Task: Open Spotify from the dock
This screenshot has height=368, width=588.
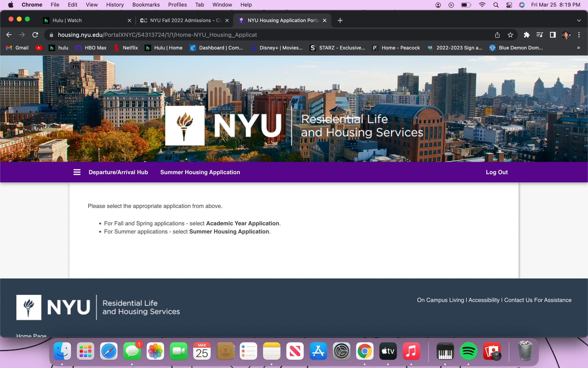Action: pyautogui.click(x=468, y=351)
